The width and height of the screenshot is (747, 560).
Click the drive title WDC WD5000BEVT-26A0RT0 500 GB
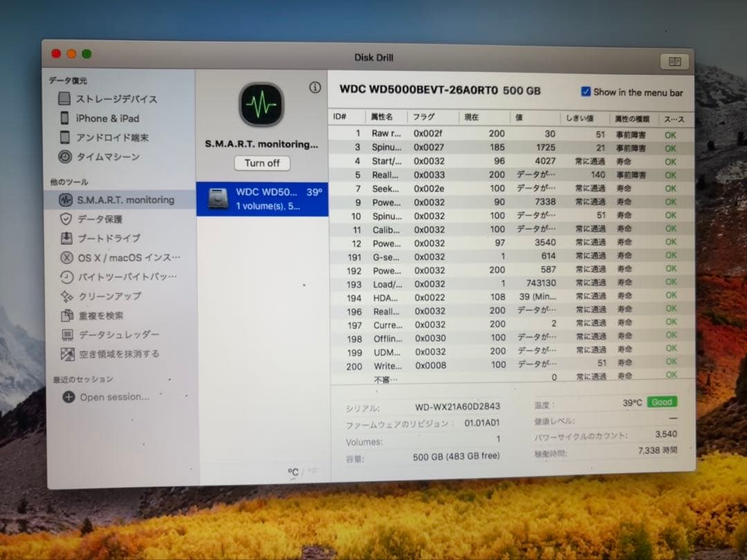click(x=440, y=91)
